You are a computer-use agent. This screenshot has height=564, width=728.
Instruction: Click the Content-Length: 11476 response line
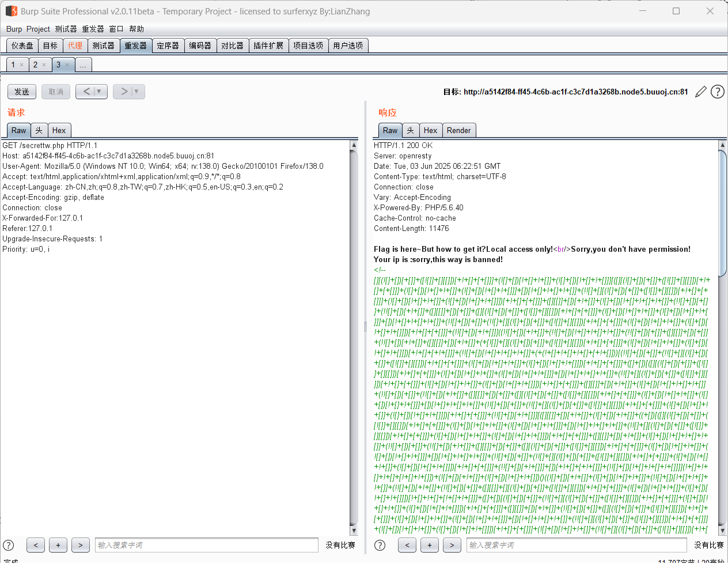click(411, 229)
